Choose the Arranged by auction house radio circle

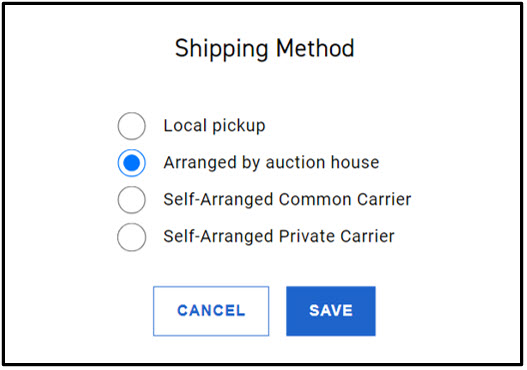click(131, 163)
